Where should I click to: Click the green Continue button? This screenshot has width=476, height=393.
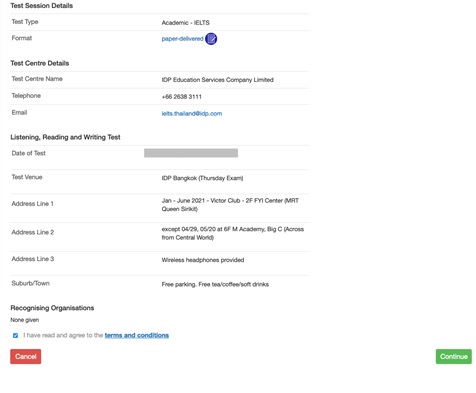[x=454, y=356]
